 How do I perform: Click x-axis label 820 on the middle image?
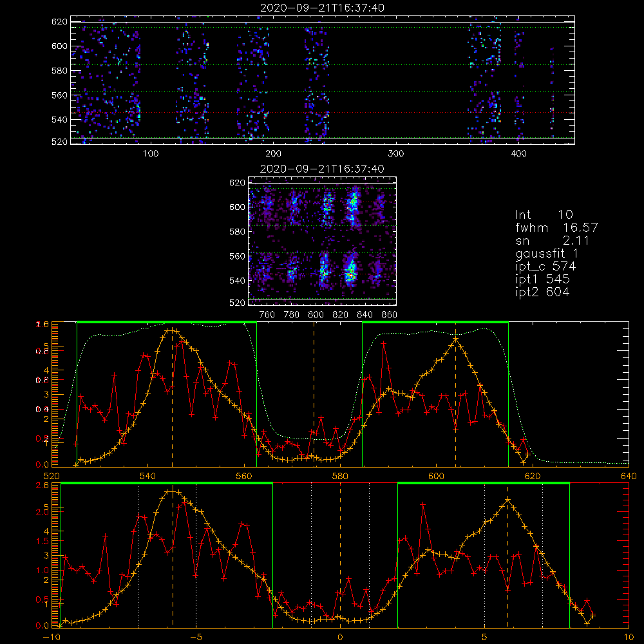click(341, 315)
